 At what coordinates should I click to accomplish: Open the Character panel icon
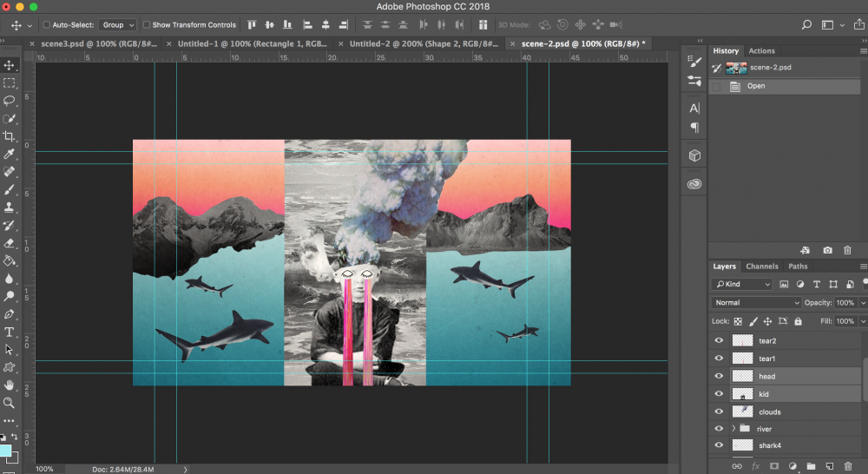(x=694, y=109)
